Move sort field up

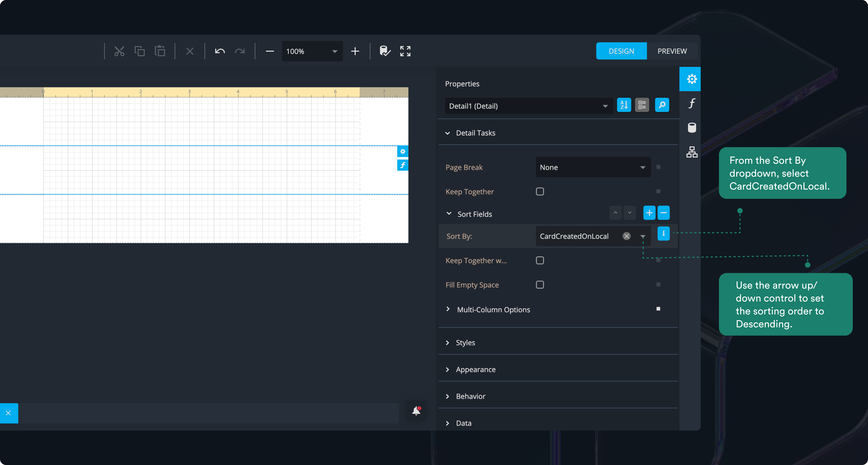click(x=615, y=213)
